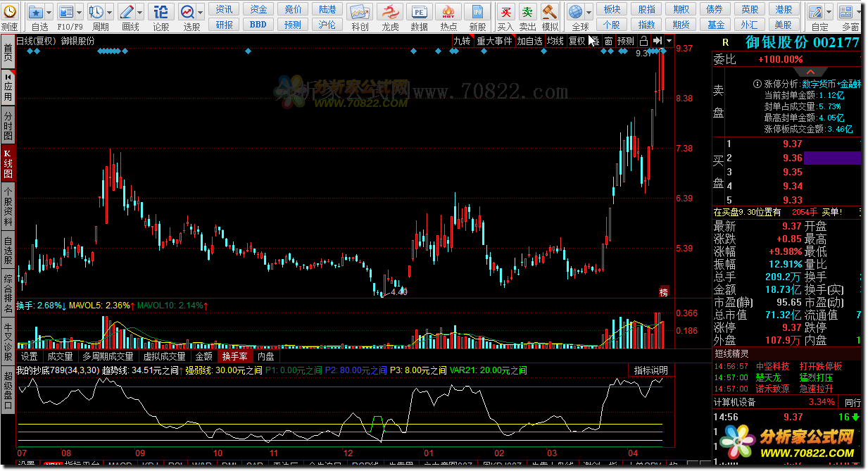
Task: Click the 指标说明 button
Action: click(650, 370)
